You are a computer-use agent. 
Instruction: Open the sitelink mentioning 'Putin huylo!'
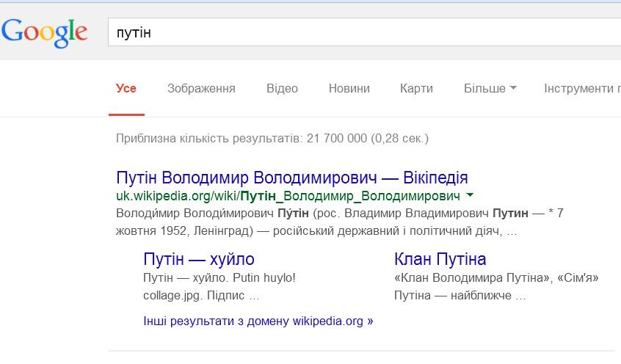pos(199,259)
